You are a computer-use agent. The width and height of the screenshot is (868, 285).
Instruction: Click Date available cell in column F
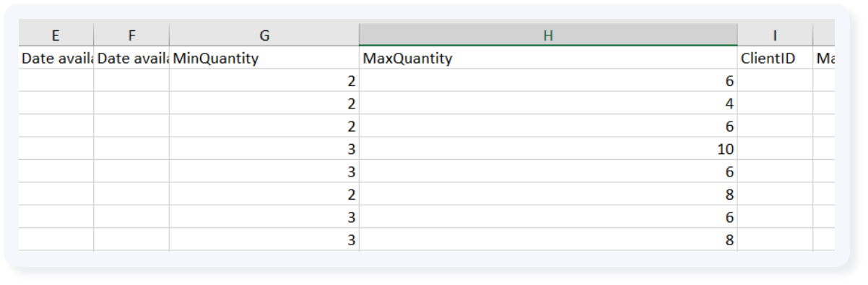(131, 58)
